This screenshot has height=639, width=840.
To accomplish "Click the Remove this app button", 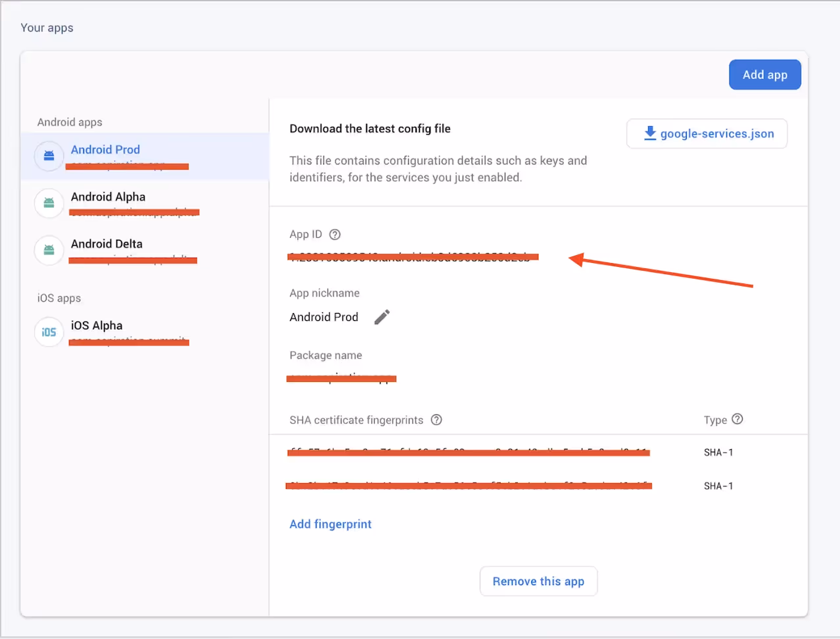I will pyautogui.click(x=538, y=581).
